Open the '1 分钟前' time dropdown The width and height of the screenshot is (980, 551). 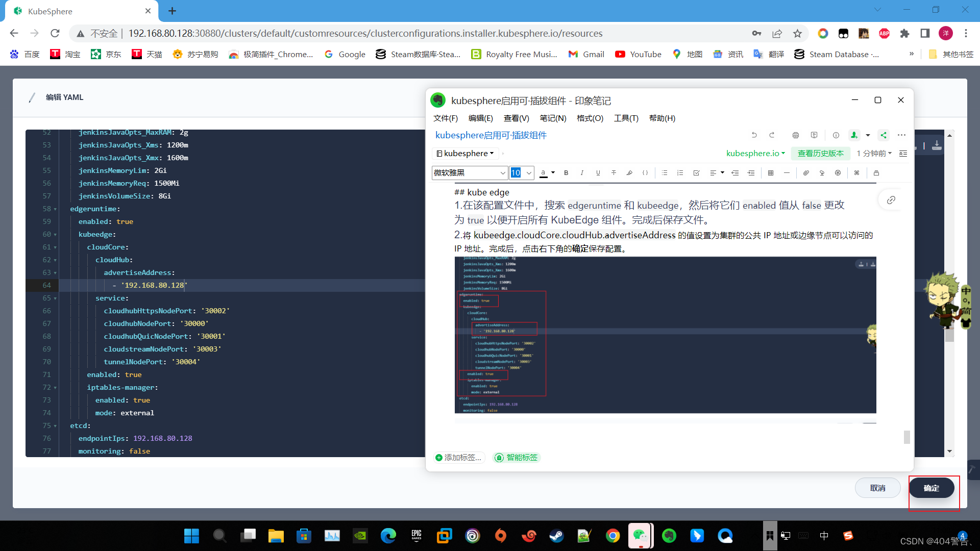tap(874, 154)
